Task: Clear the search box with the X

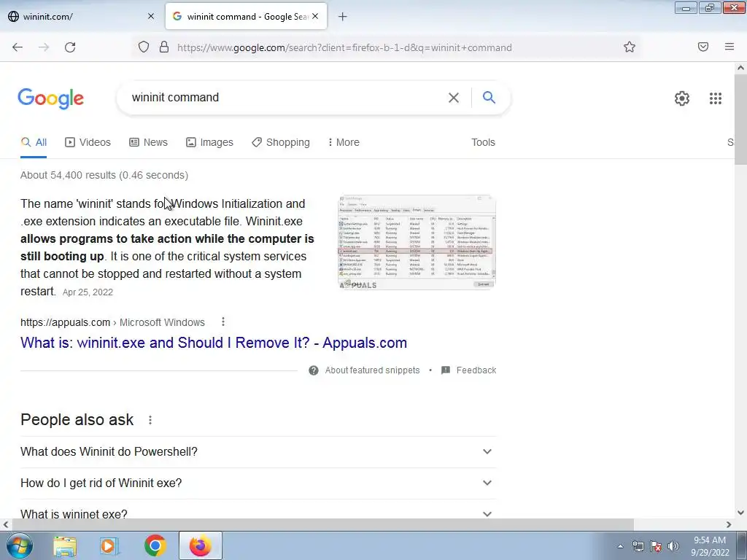Action: tap(454, 98)
